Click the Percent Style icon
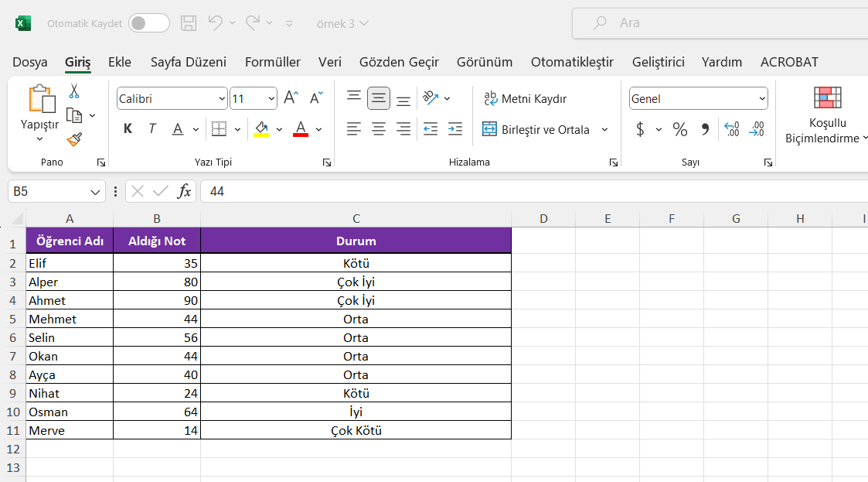The image size is (868, 482). (x=679, y=129)
